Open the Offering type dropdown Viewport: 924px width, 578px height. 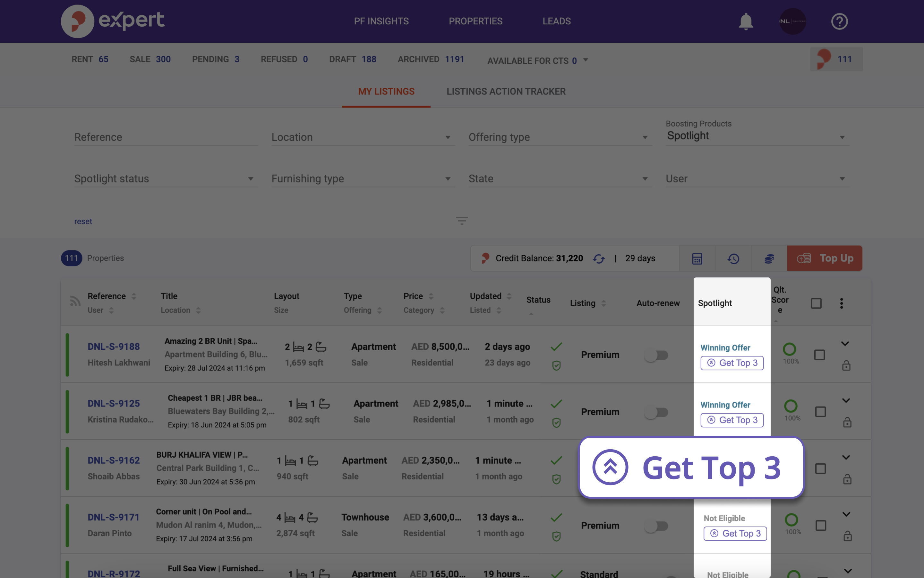click(560, 137)
